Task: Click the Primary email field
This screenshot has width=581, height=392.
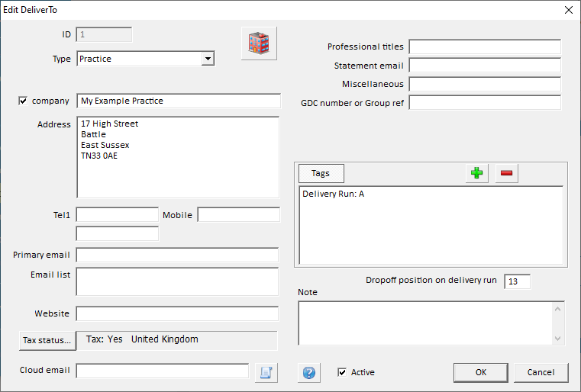Action: pyautogui.click(x=177, y=255)
